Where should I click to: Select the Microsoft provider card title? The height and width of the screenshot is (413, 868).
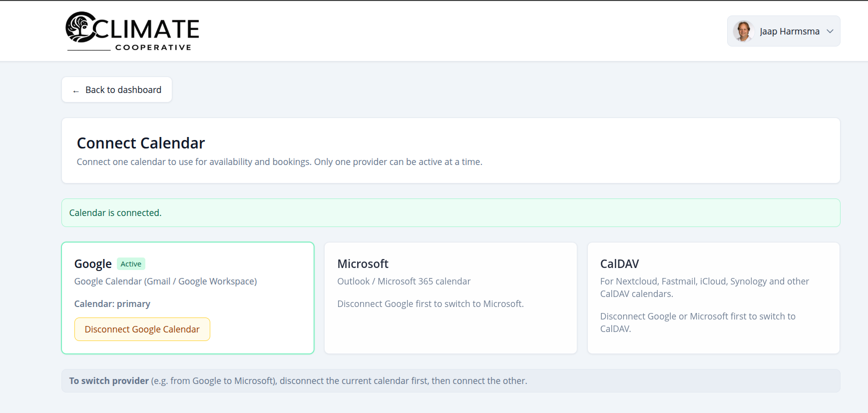click(x=363, y=264)
